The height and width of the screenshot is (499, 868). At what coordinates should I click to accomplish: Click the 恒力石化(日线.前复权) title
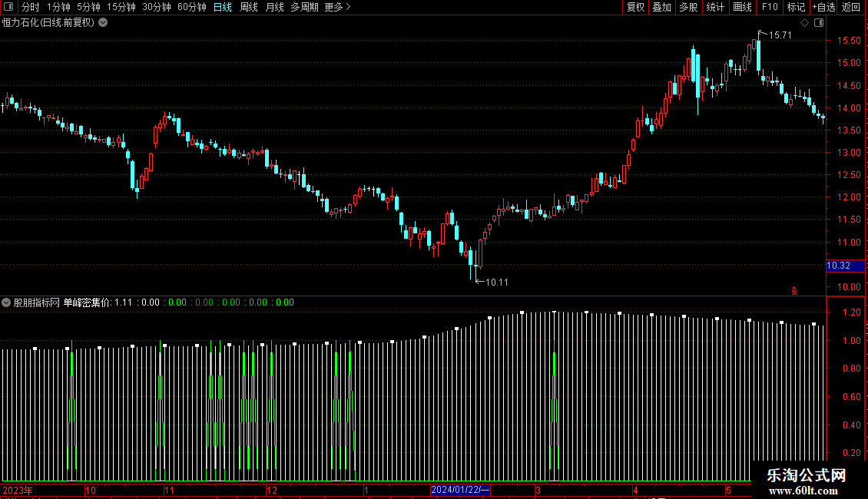48,23
